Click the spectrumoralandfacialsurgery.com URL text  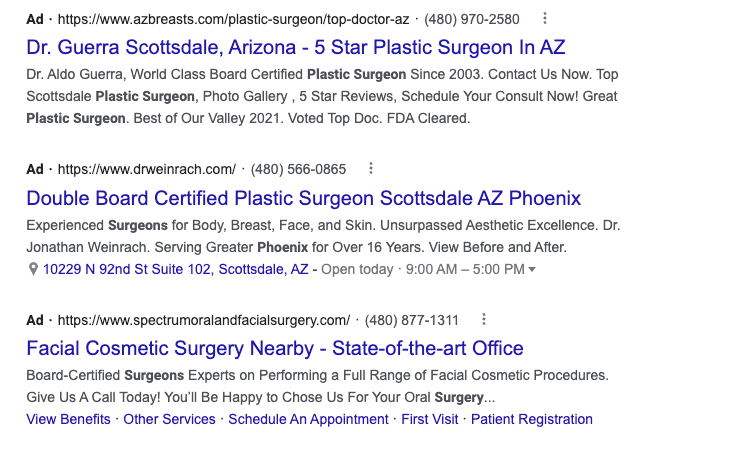pyautogui.click(x=203, y=320)
